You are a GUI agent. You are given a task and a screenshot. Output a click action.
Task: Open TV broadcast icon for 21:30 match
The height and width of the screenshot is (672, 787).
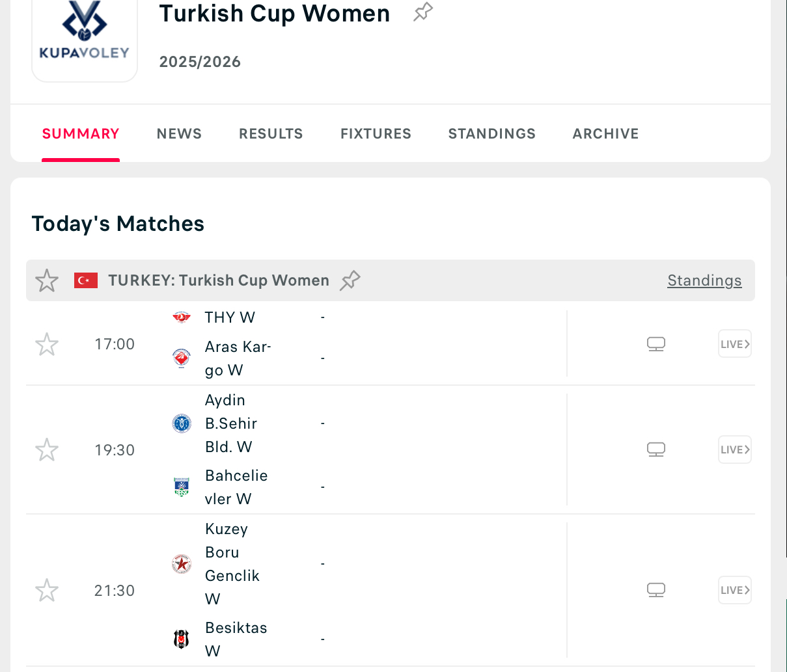pos(656,590)
